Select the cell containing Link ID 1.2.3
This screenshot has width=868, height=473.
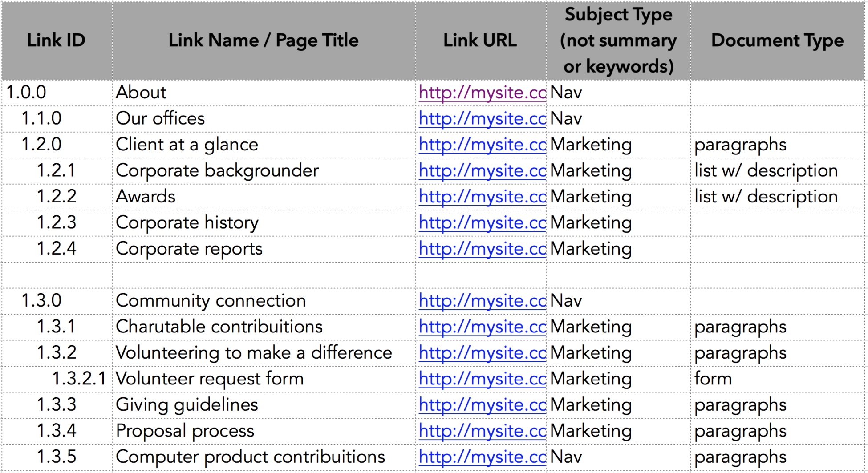[57, 222]
